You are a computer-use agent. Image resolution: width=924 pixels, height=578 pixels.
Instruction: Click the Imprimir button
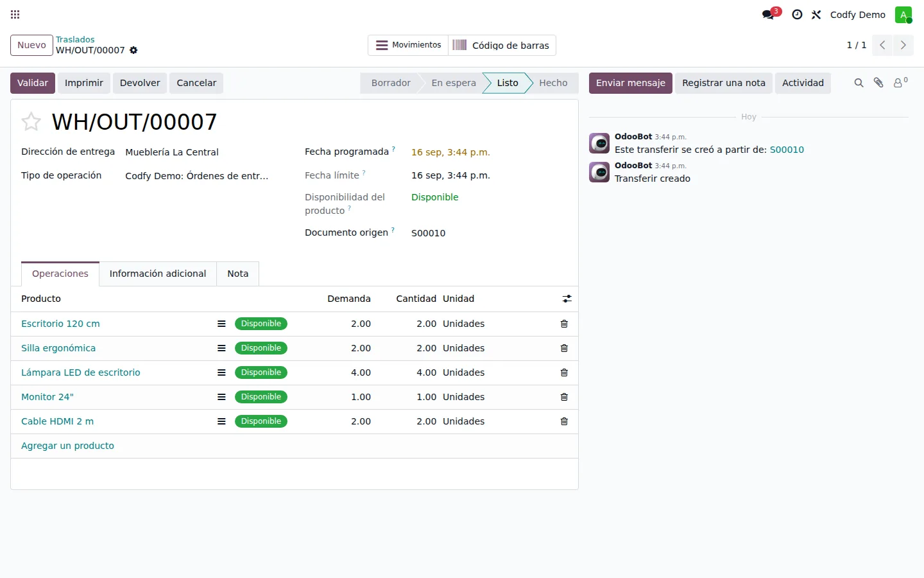point(84,83)
